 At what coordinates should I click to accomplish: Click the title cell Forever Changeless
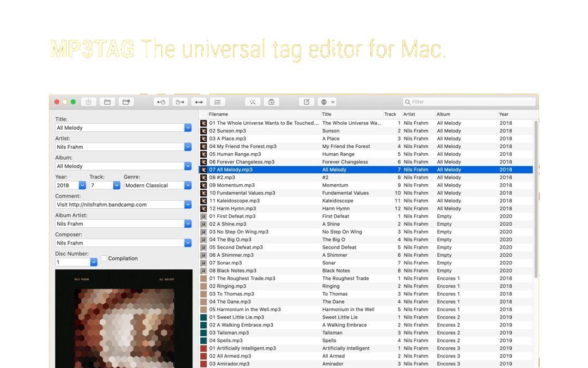click(345, 162)
